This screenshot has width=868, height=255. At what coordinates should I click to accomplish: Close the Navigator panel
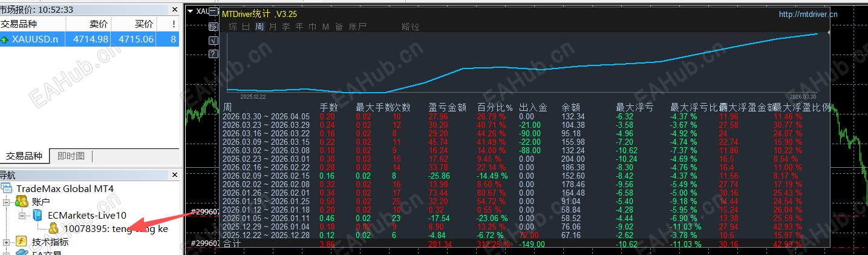coord(175,175)
